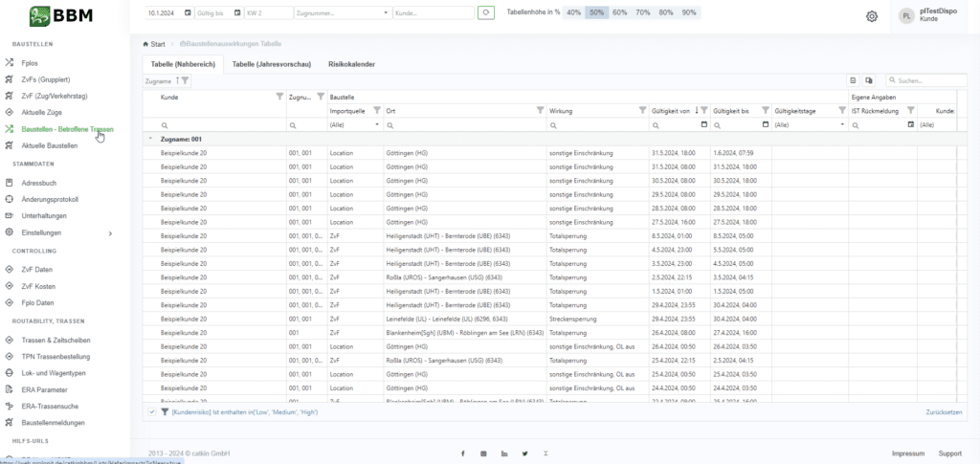Open calendar picker for the 10.1.2024 date

[x=187, y=13]
